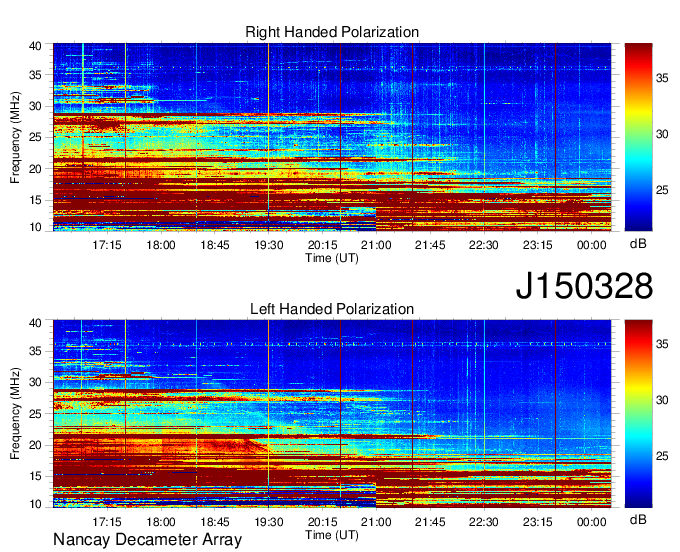This screenshot has height=552, width=680.
Task: Click the 22:30 time tick of Left Handed plot
Action: (x=484, y=522)
